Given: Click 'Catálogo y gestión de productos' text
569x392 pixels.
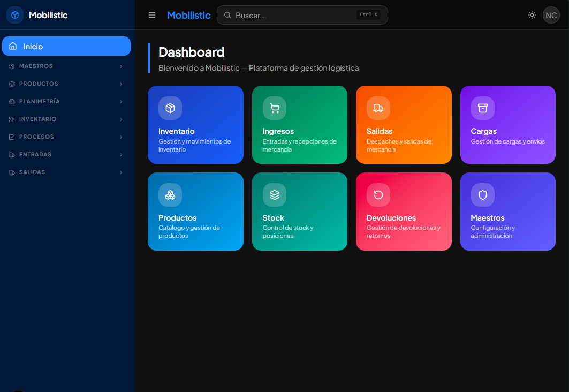Looking at the screenshot, I should [x=189, y=231].
